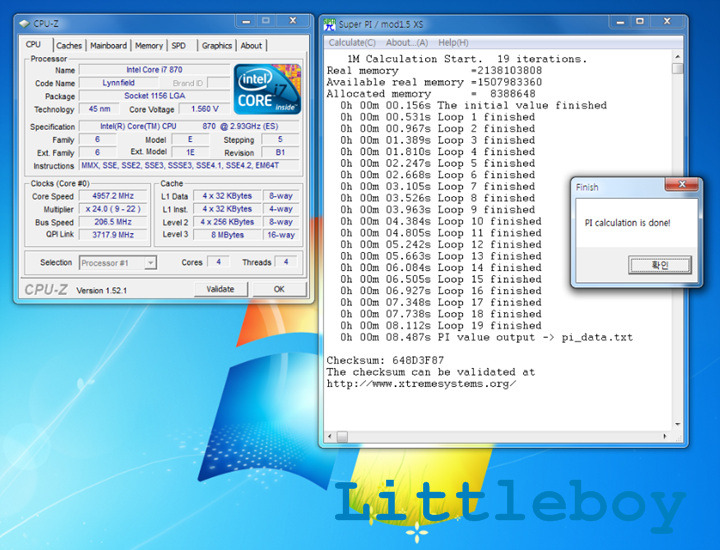Viewport: 720px width, 550px height.
Task: Click the Super PI vertical scrollbar down arrow
Action: pyautogui.click(x=677, y=425)
